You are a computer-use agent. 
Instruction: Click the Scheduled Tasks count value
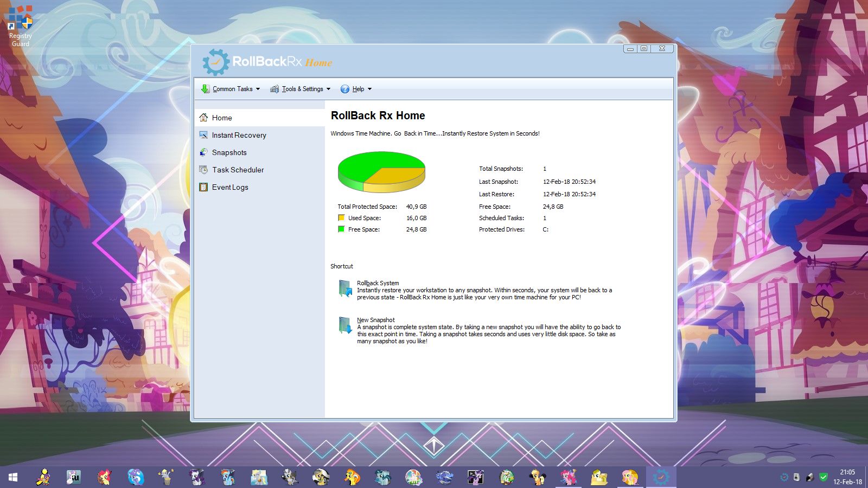(x=545, y=218)
